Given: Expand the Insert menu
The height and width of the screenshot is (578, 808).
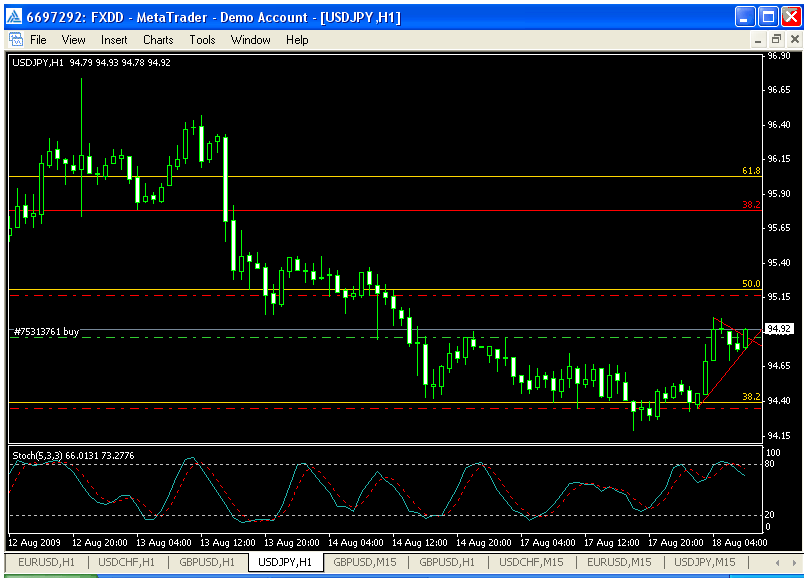Looking at the screenshot, I should 114,40.
